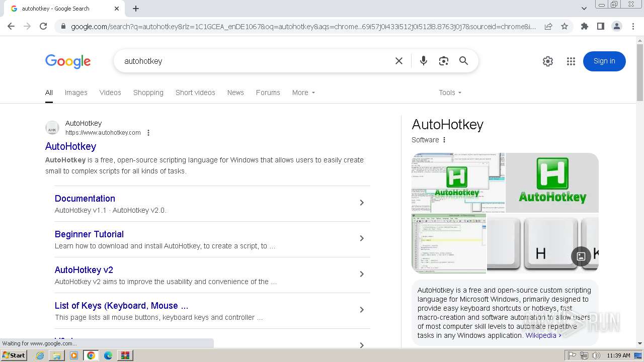Image resolution: width=644 pixels, height=362 pixels.
Task: Close the autohotkey Google Search tab
Action: tap(117, 9)
